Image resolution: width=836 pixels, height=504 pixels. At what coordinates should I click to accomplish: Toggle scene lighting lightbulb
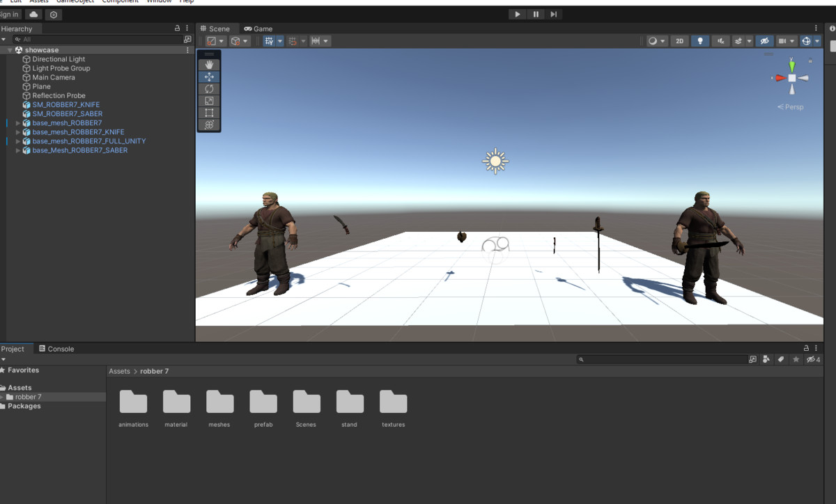click(700, 41)
